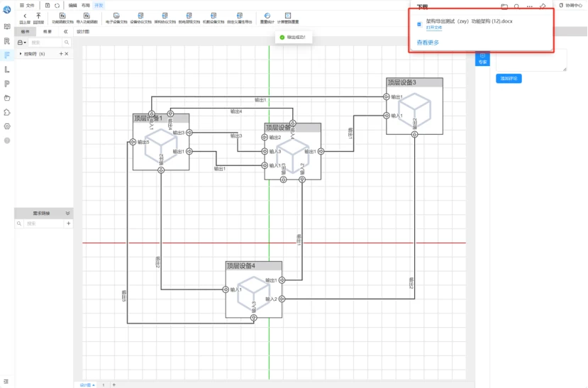Click the 机载设备文档 export icon
The width and height of the screenshot is (588, 388).
pos(213,16)
